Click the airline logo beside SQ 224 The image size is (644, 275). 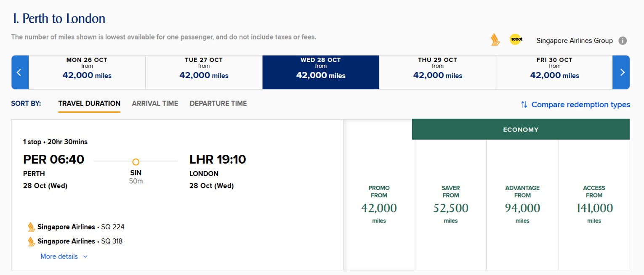point(30,227)
